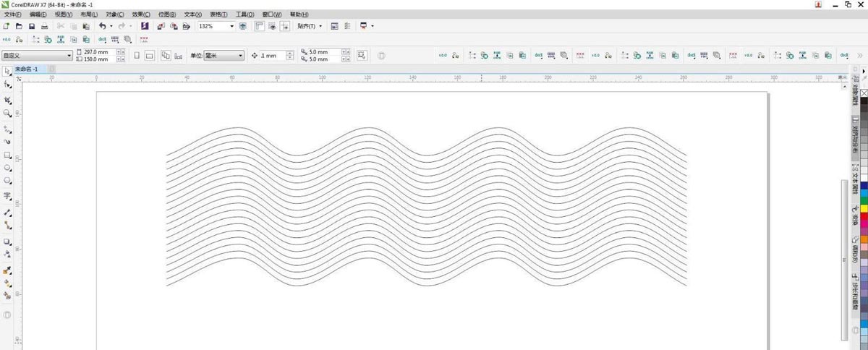Toggle landscape page orientation
The image size is (868, 350).
(x=150, y=56)
